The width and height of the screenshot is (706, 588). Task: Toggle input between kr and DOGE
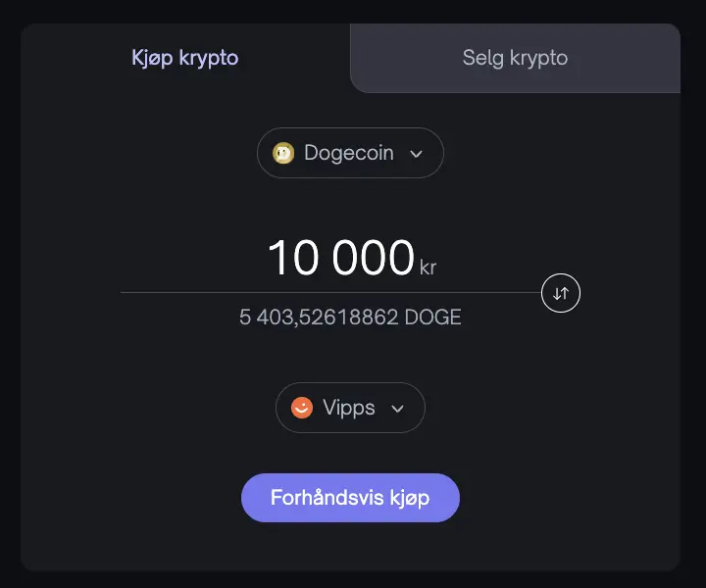(561, 293)
